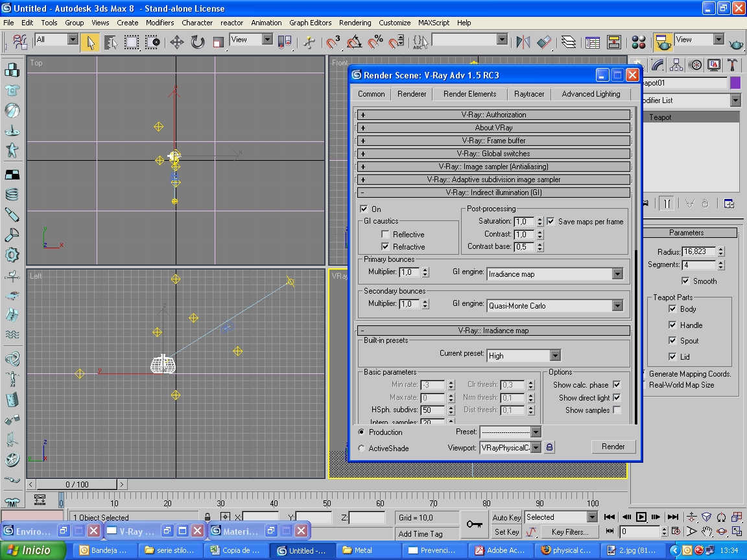Switch to Advanced Lighting tab
The image size is (747, 560).
click(591, 94)
